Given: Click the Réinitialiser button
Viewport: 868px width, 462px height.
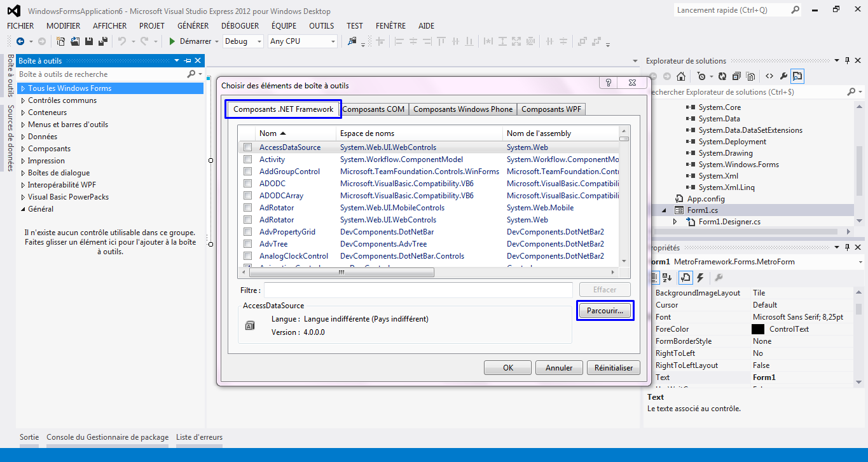Looking at the screenshot, I should tap(614, 368).
